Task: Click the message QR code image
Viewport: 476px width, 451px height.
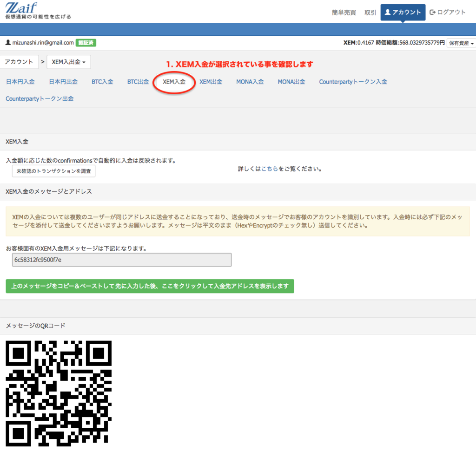Action: click(59, 393)
